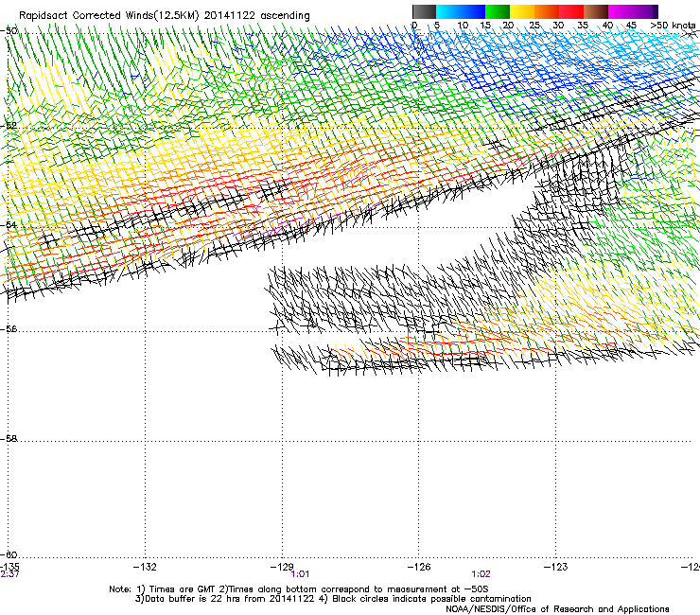
Task: Click the legend value label 10
Action: click(x=463, y=26)
